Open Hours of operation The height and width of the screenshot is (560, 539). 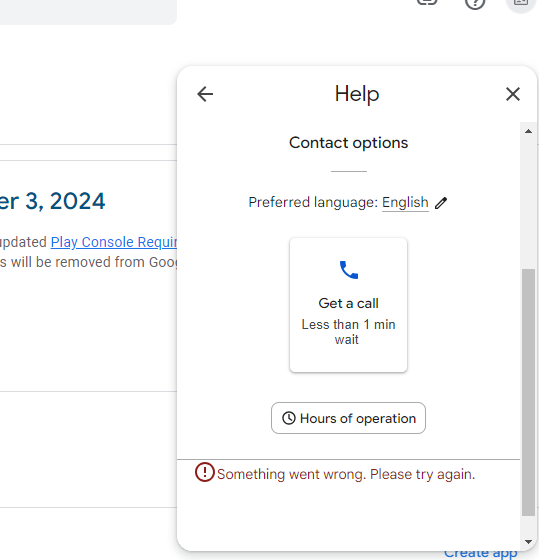pos(348,418)
